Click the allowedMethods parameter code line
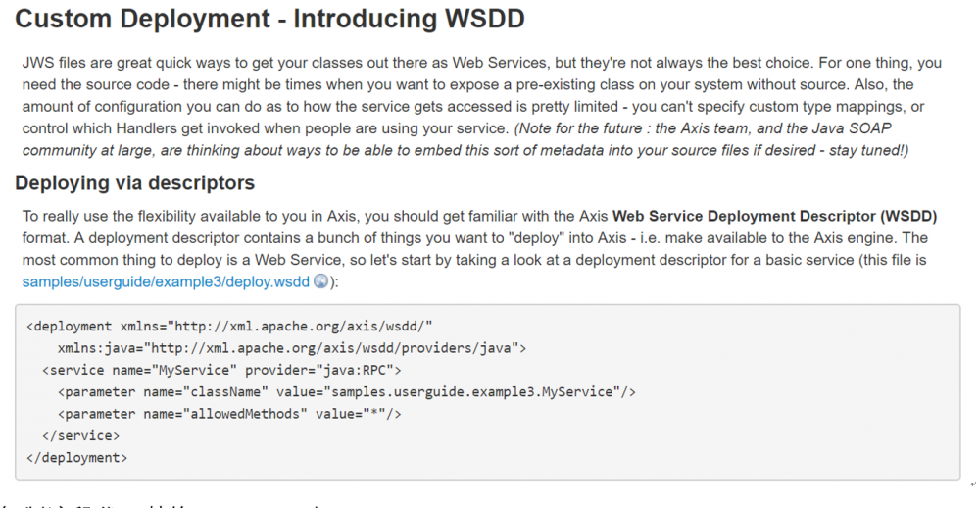The image size is (980, 508). pos(229,414)
